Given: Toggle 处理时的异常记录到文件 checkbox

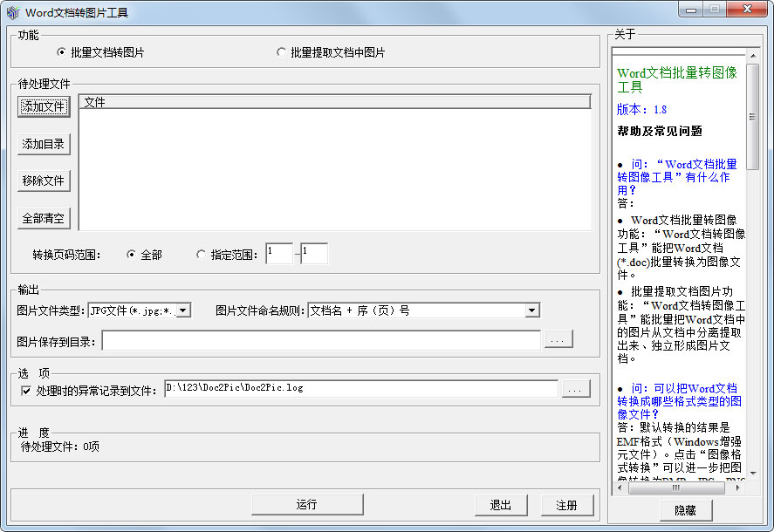Looking at the screenshot, I should point(26,391).
